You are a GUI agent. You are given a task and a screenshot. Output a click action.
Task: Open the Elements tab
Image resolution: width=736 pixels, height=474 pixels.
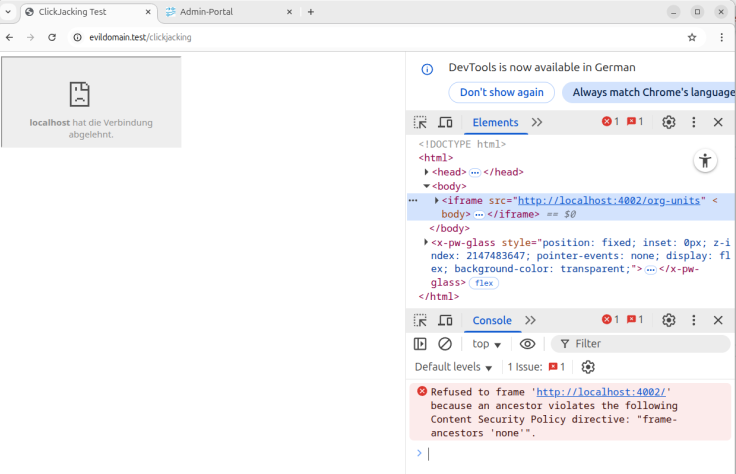coord(495,122)
